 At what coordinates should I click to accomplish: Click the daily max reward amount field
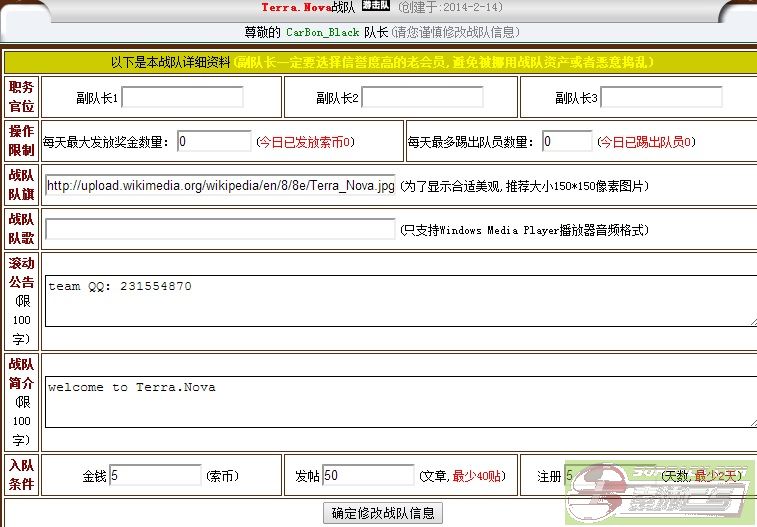[214, 142]
